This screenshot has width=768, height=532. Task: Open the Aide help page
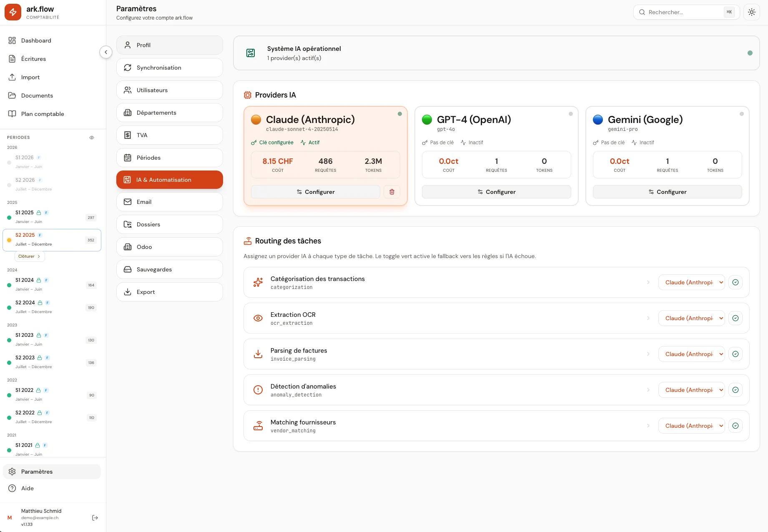coord(28,488)
